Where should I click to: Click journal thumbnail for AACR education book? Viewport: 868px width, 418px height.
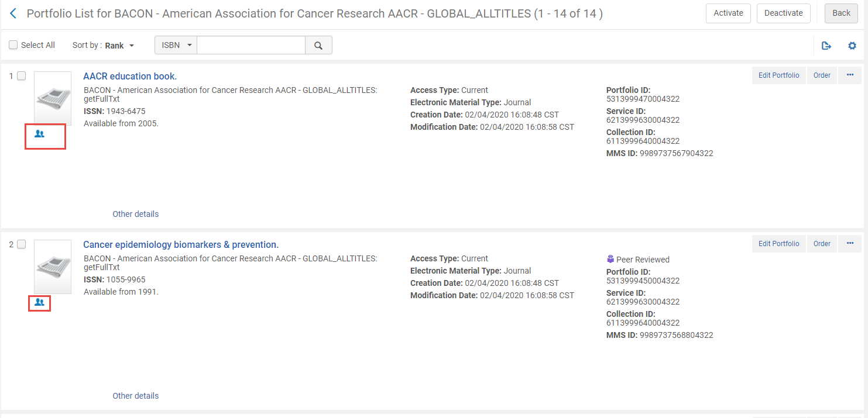[53, 98]
